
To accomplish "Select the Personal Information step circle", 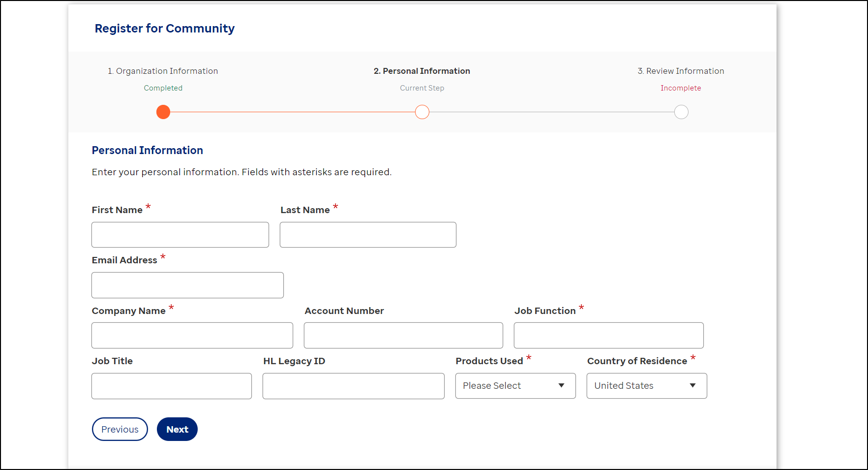I will [421, 112].
